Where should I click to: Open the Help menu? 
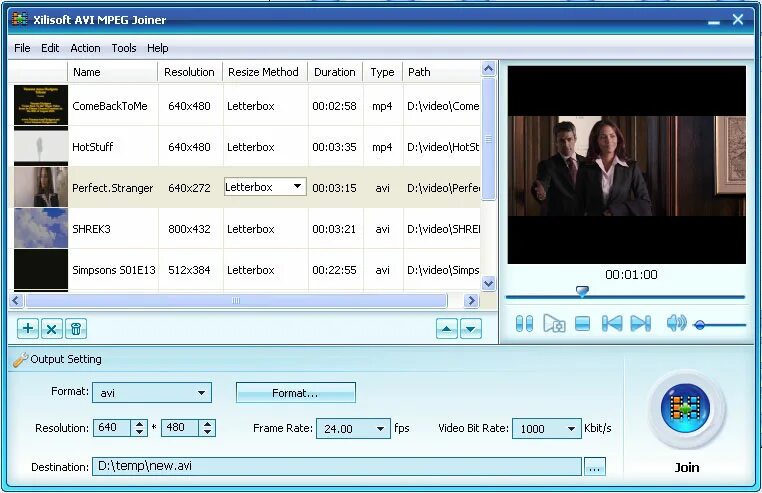click(157, 48)
